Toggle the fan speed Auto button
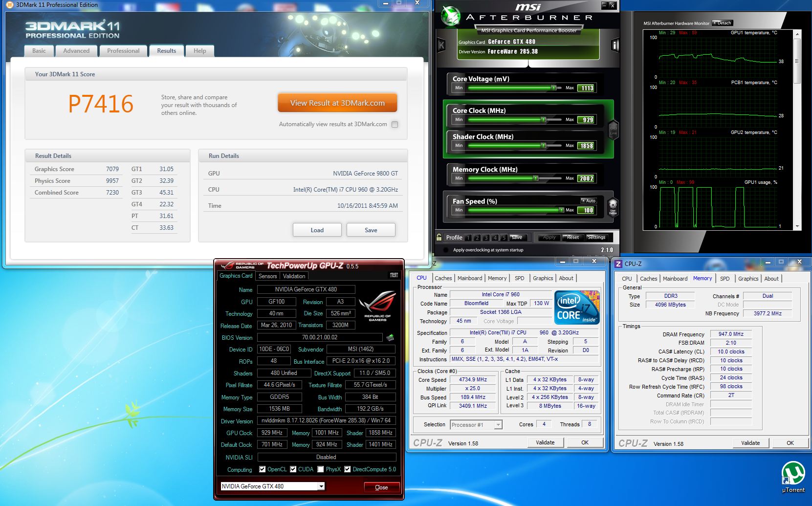The height and width of the screenshot is (506, 812). 589,201
